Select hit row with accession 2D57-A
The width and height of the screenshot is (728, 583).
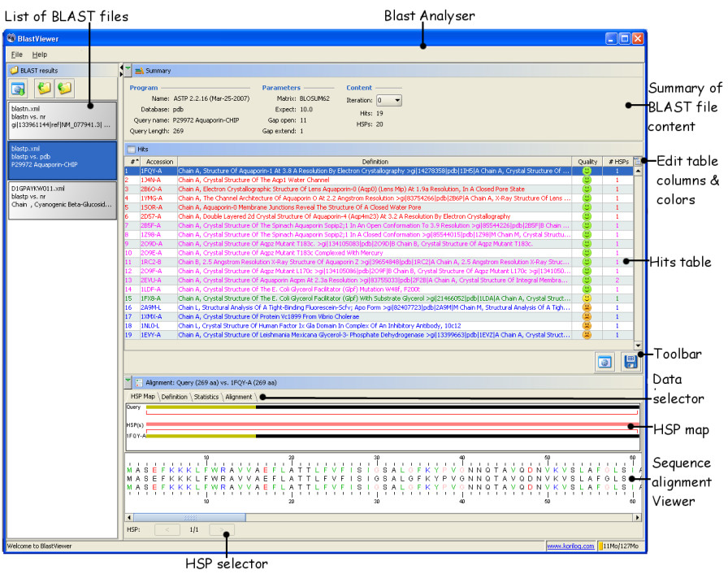(x=379, y=216)
